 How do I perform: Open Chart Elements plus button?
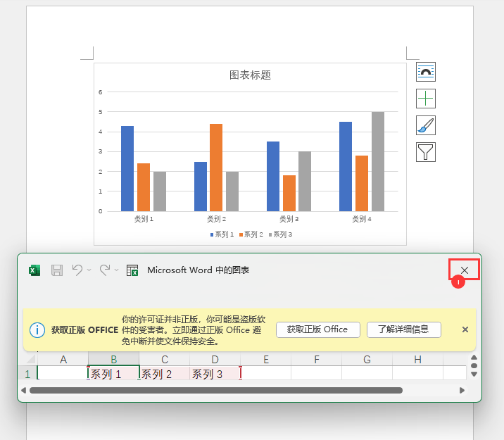[426, 99]
